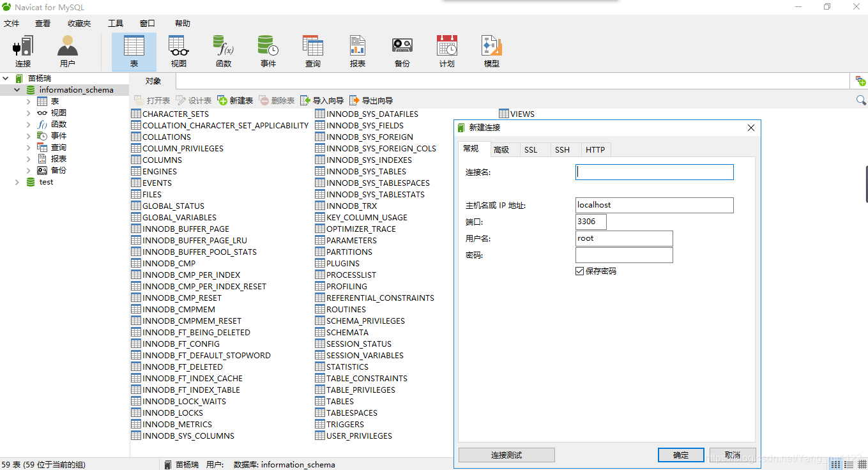
Task: Click the 新建表 new table button
Action: click(235, 100)
